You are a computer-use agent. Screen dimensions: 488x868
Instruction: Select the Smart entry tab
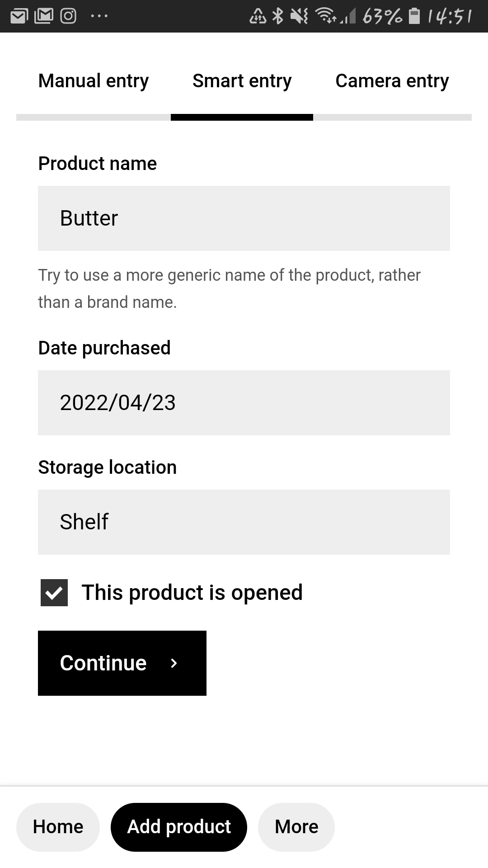242,81
